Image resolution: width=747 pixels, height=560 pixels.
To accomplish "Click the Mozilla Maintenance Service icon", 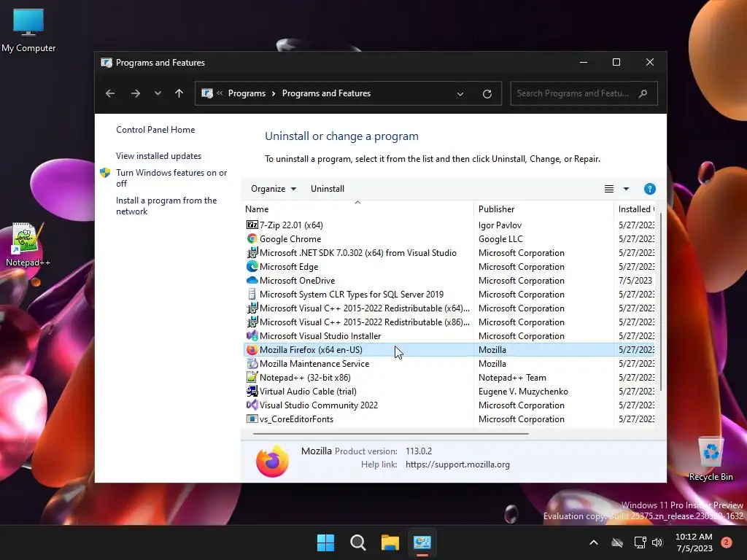I will click(x=252, y=363).
